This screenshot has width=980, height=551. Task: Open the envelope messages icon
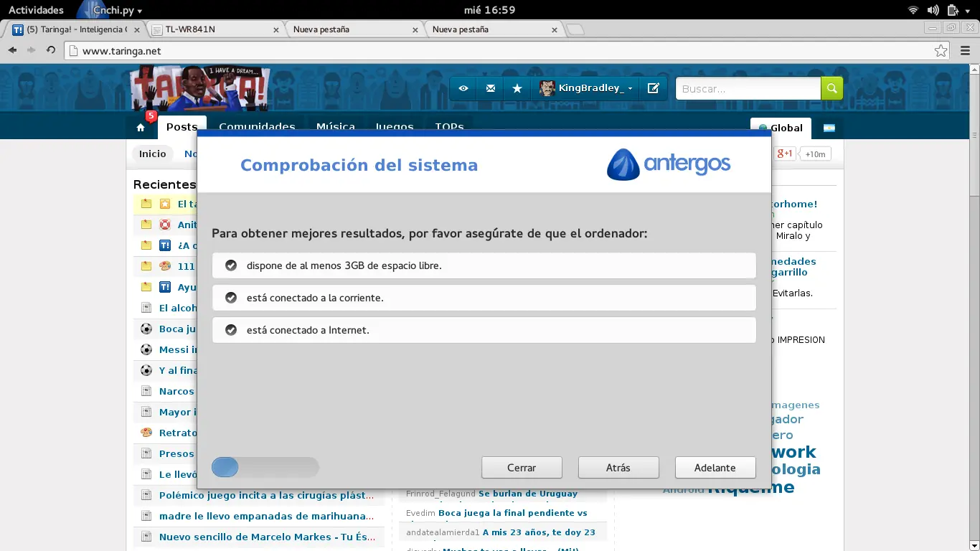pos(491,88)
